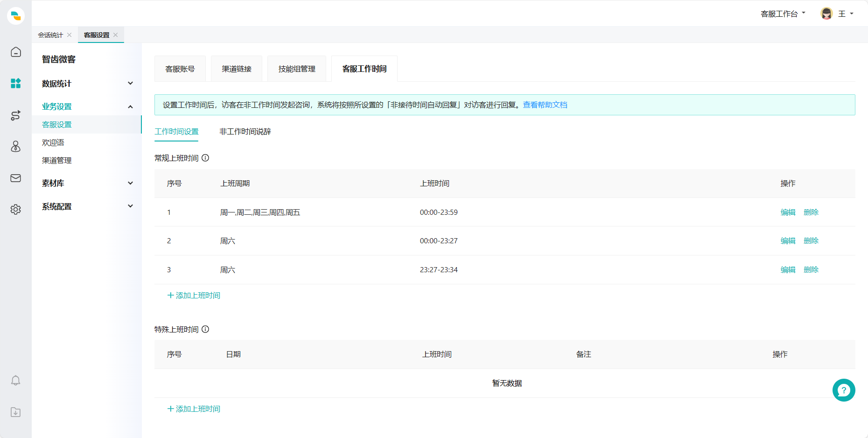Select 客服设置 in the sidebar
This screenshot has height=438, width=868.
pyautogui.click(x=87, y=125)
